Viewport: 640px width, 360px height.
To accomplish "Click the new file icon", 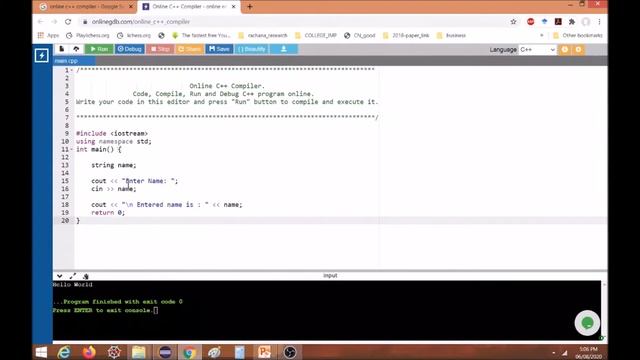I will coord(62,49).
